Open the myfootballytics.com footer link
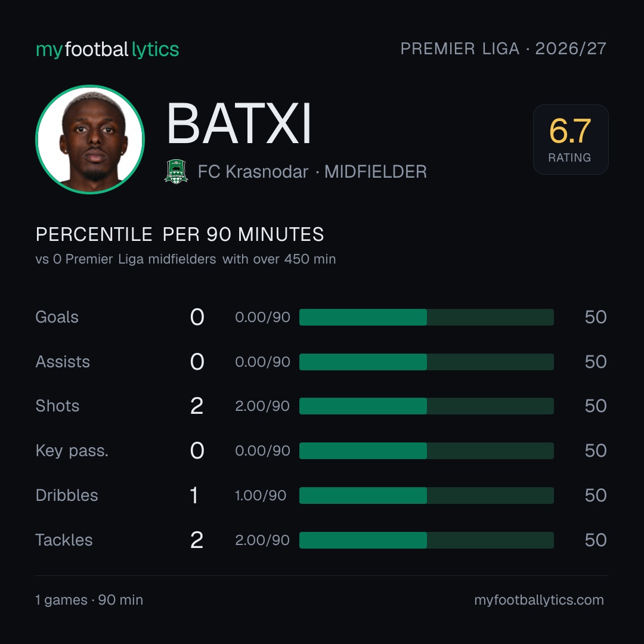644x644 pixels. pos(539,600)
